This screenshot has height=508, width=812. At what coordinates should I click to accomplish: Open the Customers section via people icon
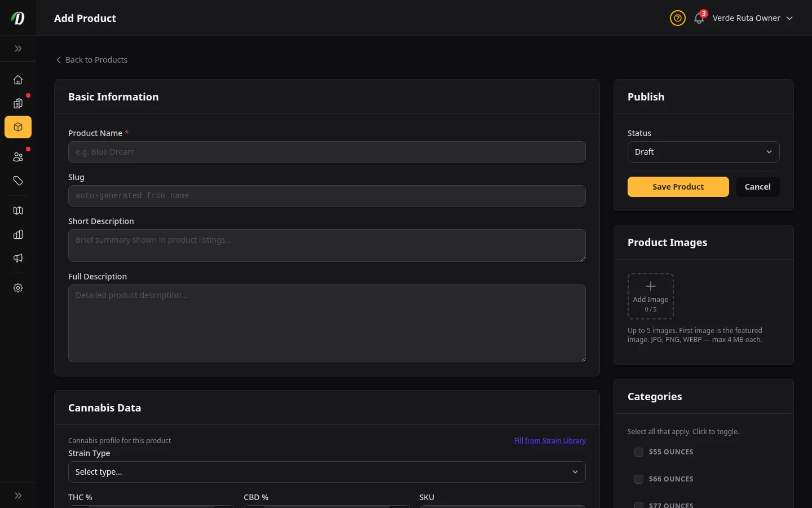[18, 157]
